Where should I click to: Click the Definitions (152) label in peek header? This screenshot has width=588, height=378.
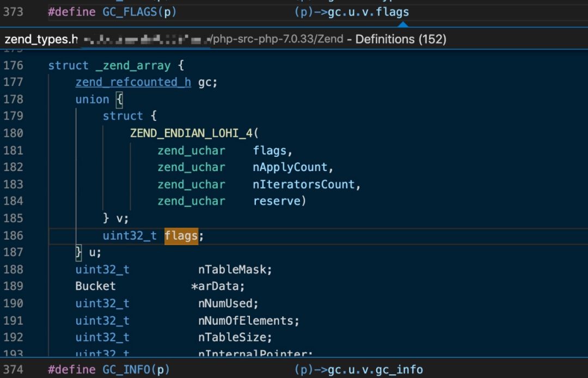(401, 39)
